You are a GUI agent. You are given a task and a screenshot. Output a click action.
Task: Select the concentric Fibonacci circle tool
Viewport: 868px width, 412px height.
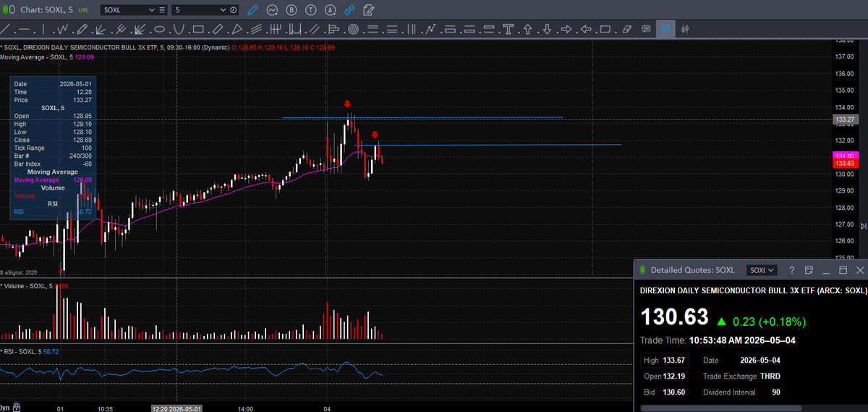coord(353,30)
